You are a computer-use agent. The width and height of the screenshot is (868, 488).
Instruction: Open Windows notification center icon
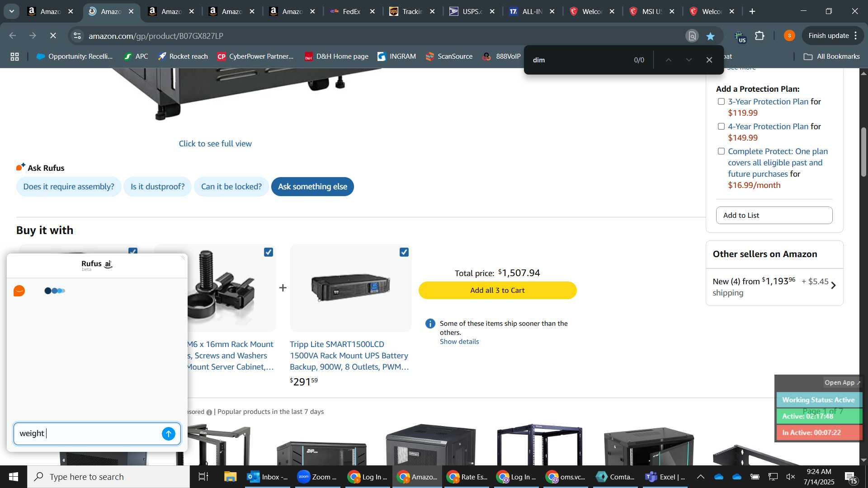click(x=851, y=477)
